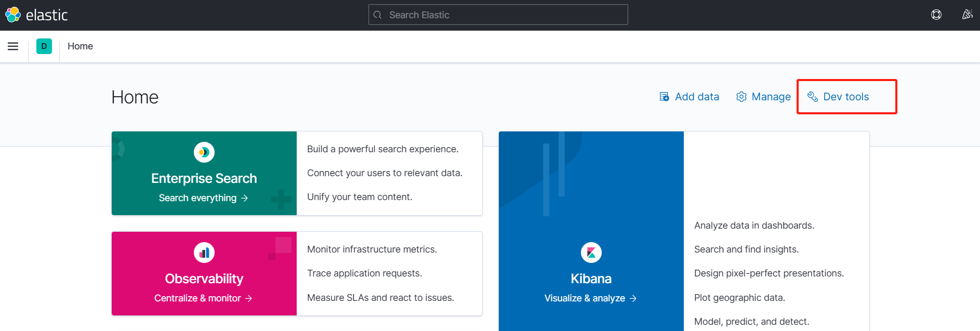Open the hamburger navigation menu
980x331 pixels.
[x=13, y=46]
